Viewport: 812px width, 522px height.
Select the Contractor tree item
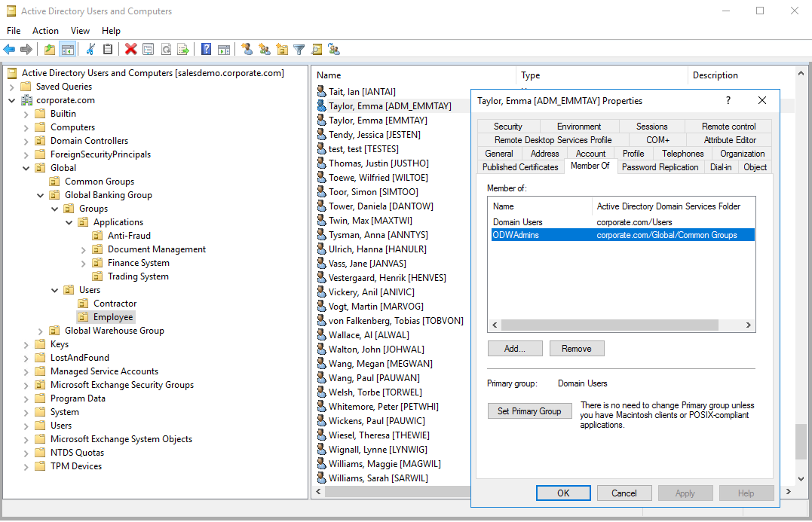(x=115, y=304)
